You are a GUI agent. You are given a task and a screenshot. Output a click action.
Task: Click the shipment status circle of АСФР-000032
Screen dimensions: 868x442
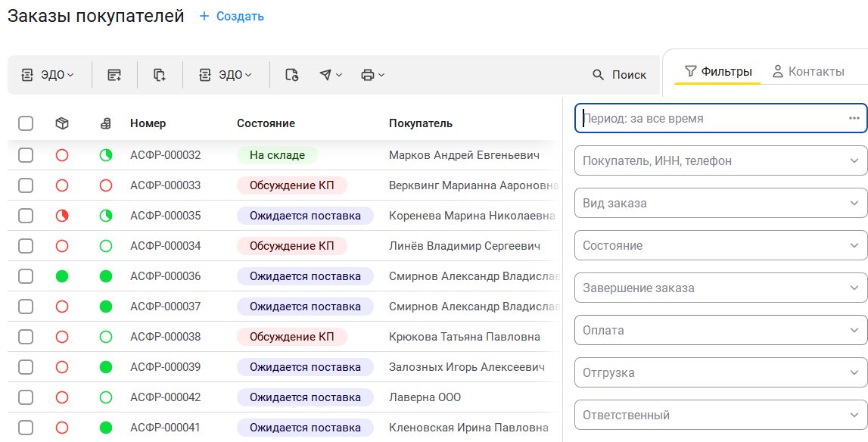pyautogui.click(x=62, y=155)
